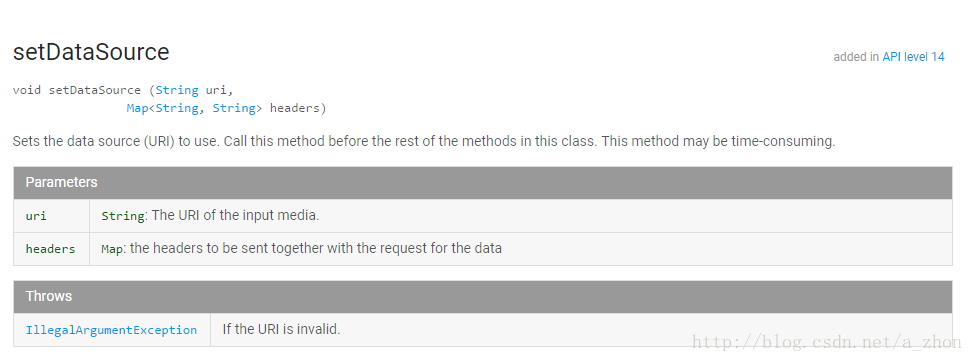
Task: Select the headers parameter name cell
Action: 52,249
